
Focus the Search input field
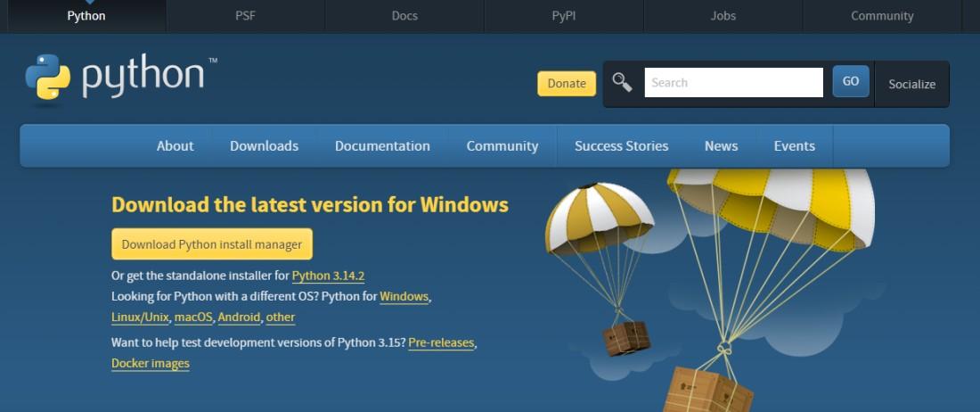734,83
